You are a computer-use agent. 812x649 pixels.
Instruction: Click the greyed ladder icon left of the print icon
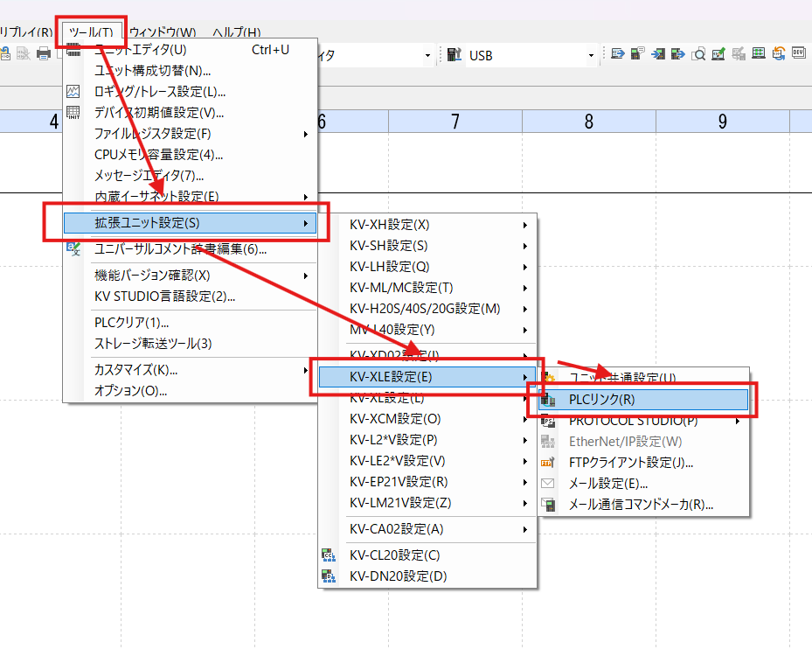(24, 53)
